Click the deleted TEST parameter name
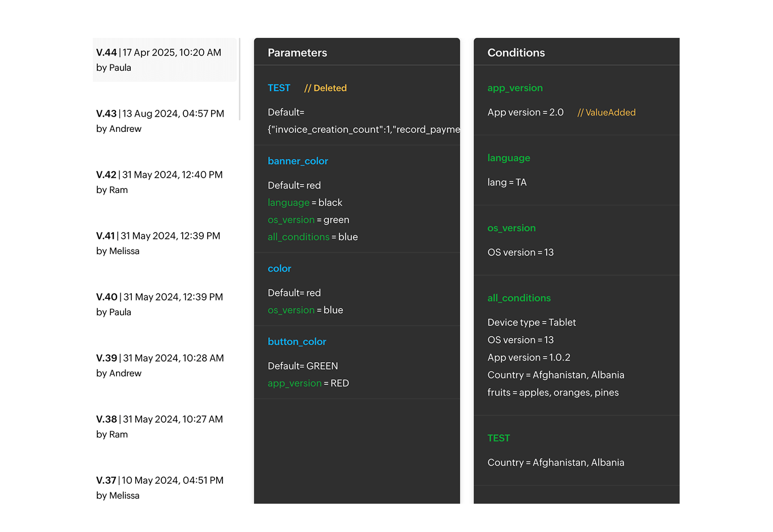This screenshot has height=532, width=773. (279, 88)
